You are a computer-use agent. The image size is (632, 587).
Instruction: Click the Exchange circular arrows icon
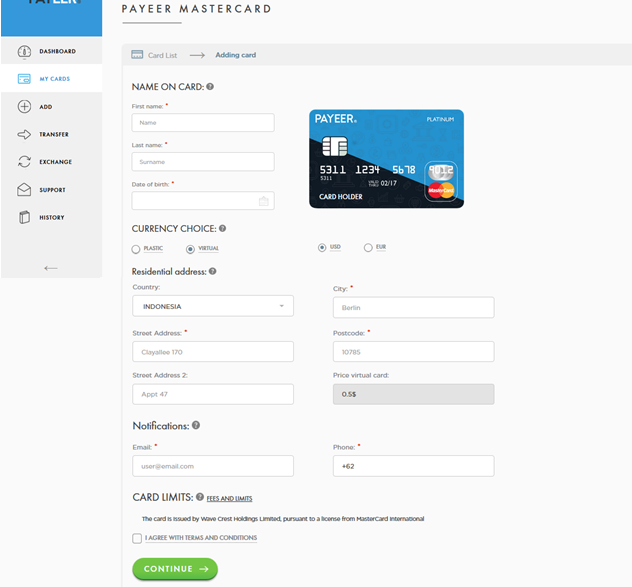point(24,162)
